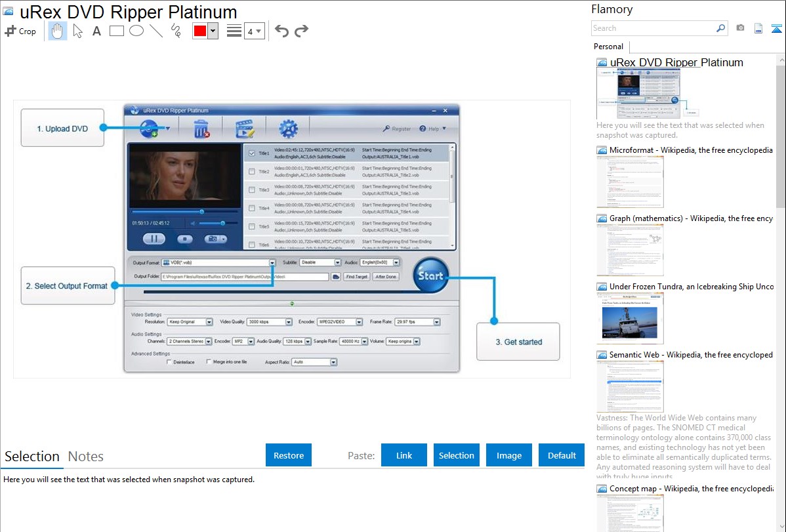Toggle the Title2 checkbox
Viewport: 786px width, 532px height.
252,171
